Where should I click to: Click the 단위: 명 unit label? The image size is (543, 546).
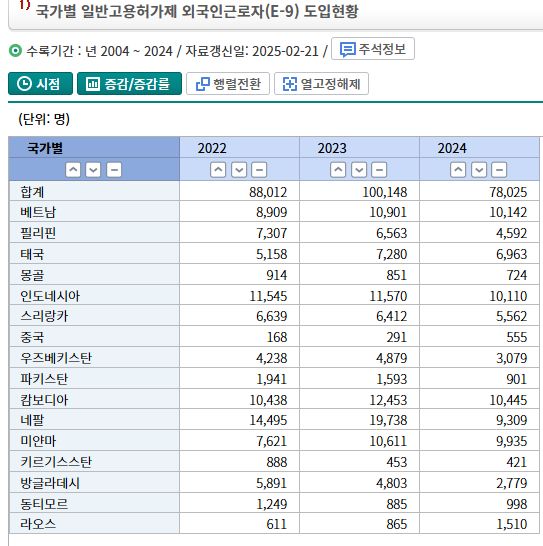44,119
